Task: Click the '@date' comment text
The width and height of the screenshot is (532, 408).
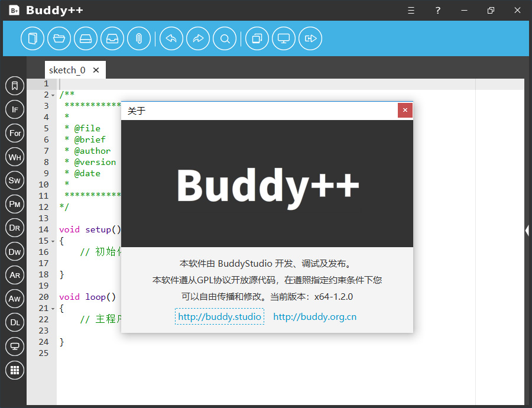Action: point(87,173)
